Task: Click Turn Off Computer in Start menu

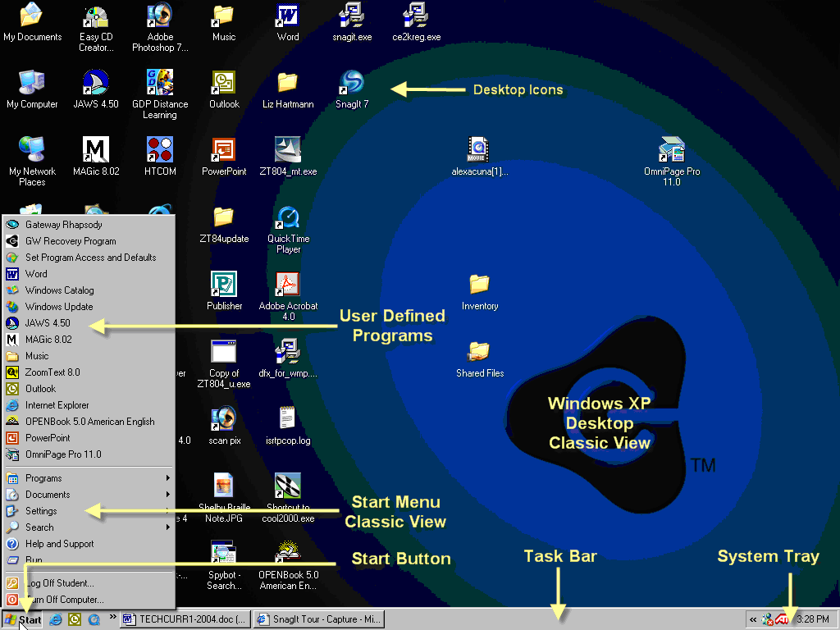Action: coord(89,600)
